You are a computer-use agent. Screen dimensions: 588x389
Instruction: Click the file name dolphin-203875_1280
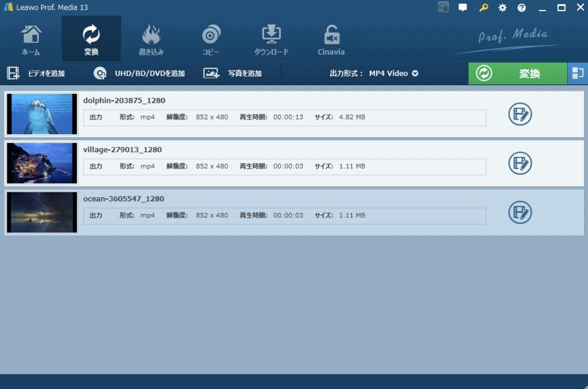click(x=124, y=101)
